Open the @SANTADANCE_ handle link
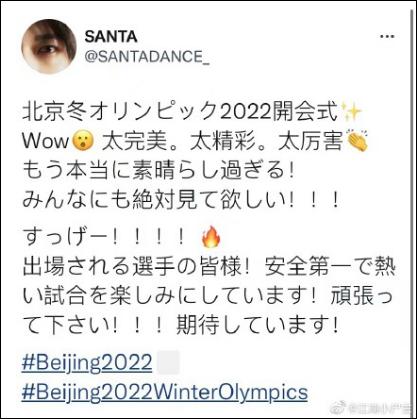The height and width of the screenshot is (419, 417). point(147,56)
